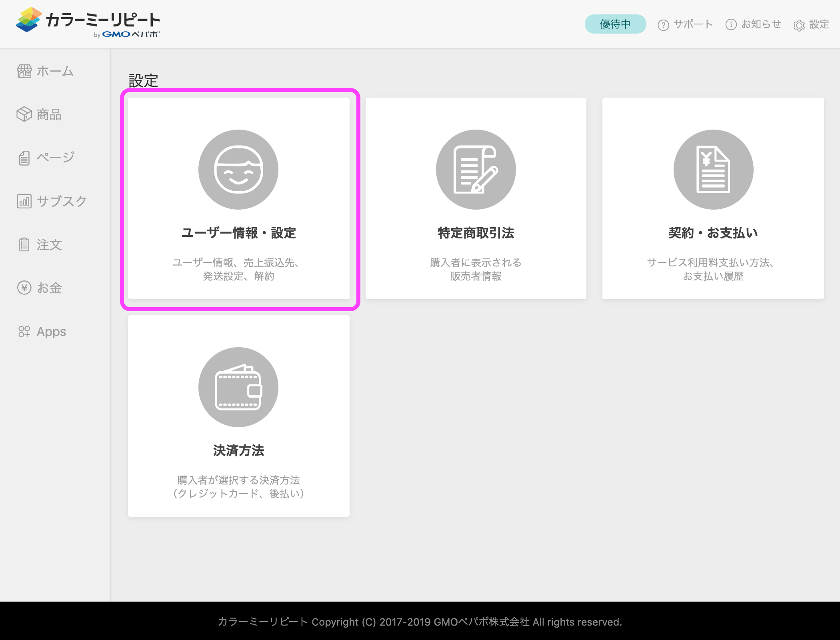Viewport: 840px width, 640px height.
Task: Click the invoice icon on 契約・お支払い card
Action: 713,170
